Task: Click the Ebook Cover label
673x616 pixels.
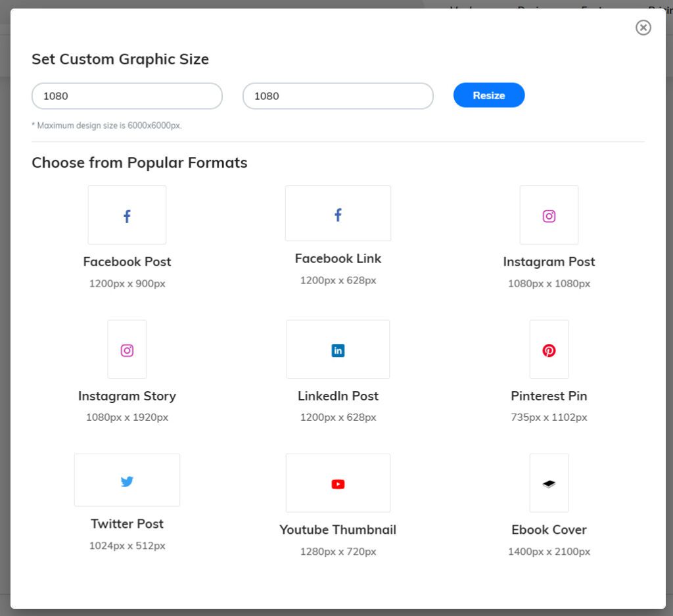Action: coord(549,530)
